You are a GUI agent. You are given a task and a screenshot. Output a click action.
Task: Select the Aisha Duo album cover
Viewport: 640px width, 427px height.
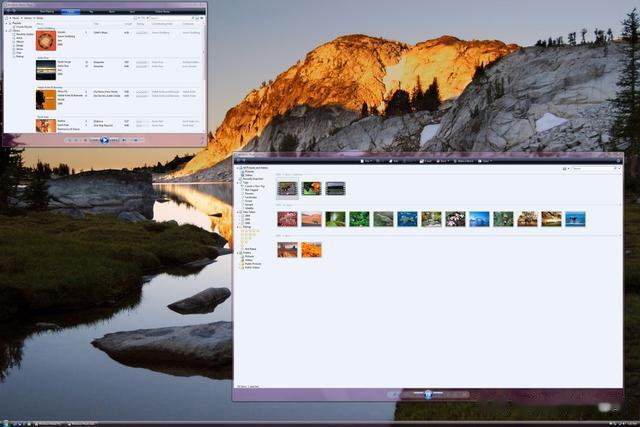tap(46, 70)
